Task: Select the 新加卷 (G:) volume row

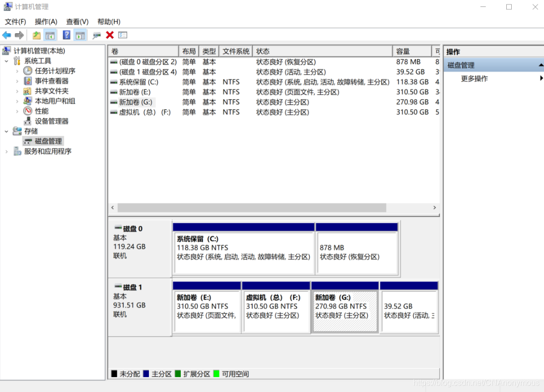Action: click(x=274, y=102)
